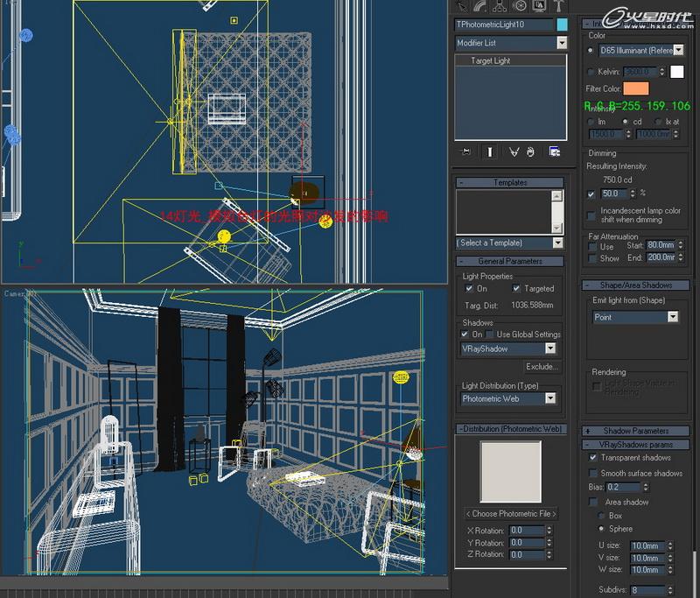Screen dimensions: 700x598
Task: Enable Incandescent lamp color shift checkbox
Action: click(x=591, y=215)
